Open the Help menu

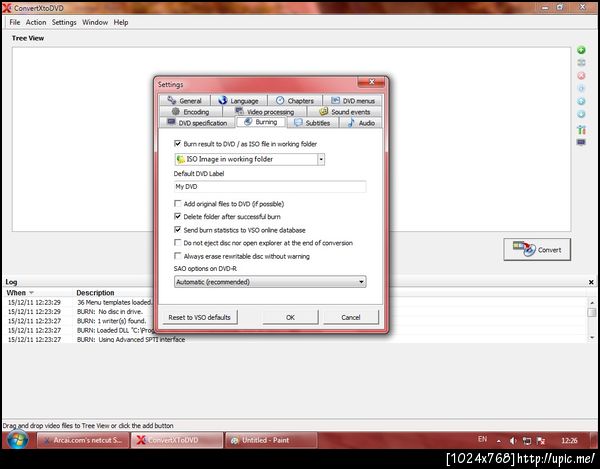(121, 22)
